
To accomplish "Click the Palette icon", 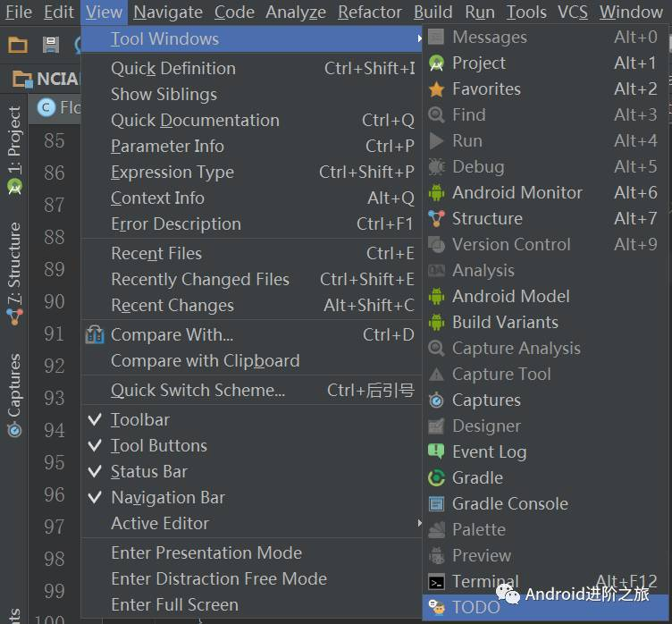I will 436,529.
